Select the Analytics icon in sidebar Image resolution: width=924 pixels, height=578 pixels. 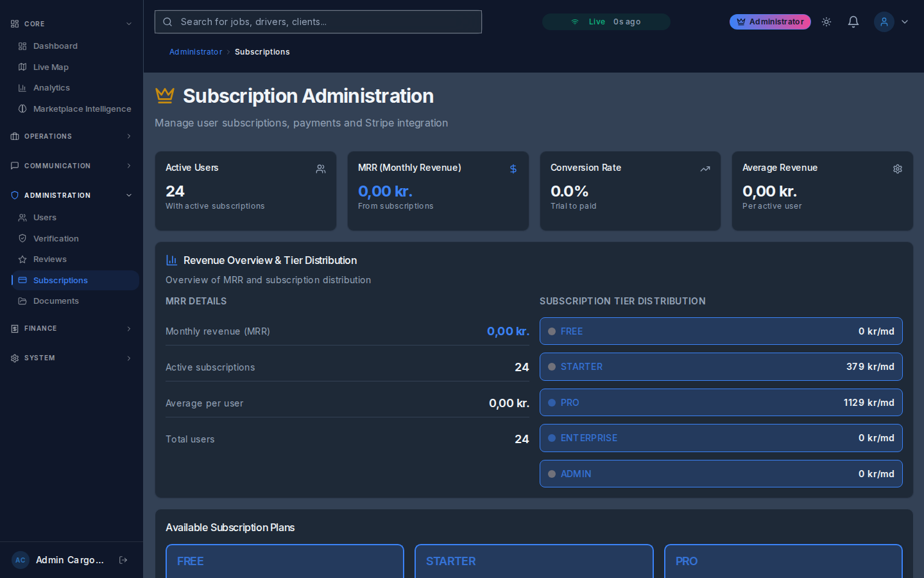[23, 87]
